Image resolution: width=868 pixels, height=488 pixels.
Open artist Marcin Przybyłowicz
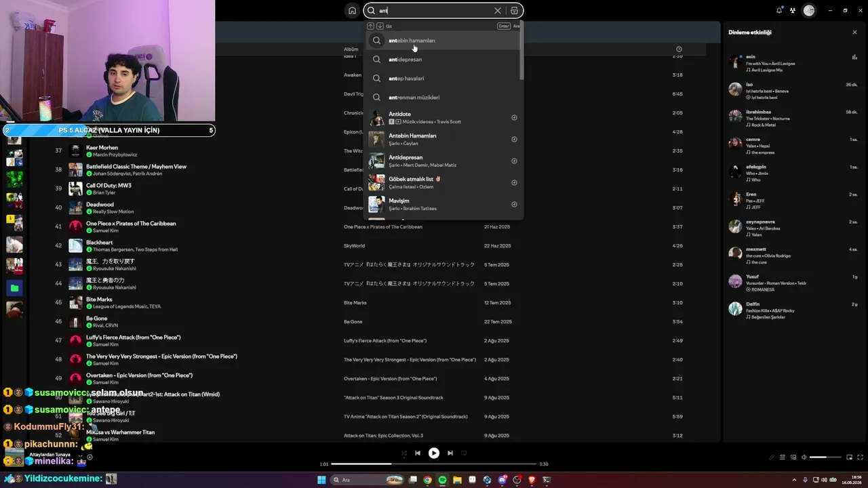click(x=115, y=155)
